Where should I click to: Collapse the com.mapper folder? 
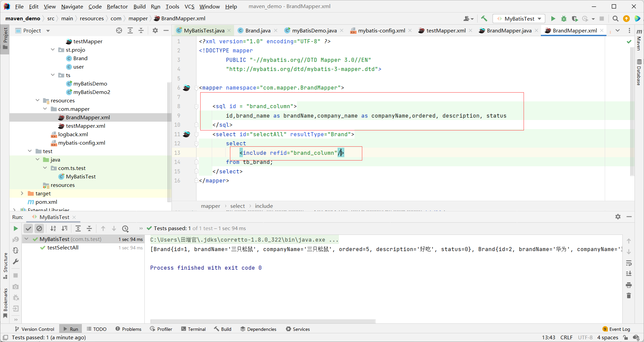[x=45, y=109]
